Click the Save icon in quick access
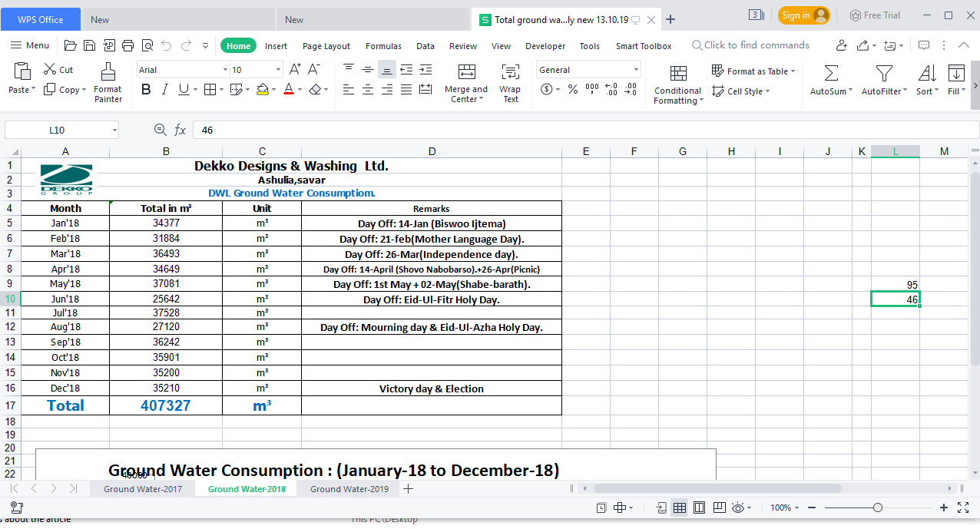Viewport: 980px width, 529px height. coord(90,45)
